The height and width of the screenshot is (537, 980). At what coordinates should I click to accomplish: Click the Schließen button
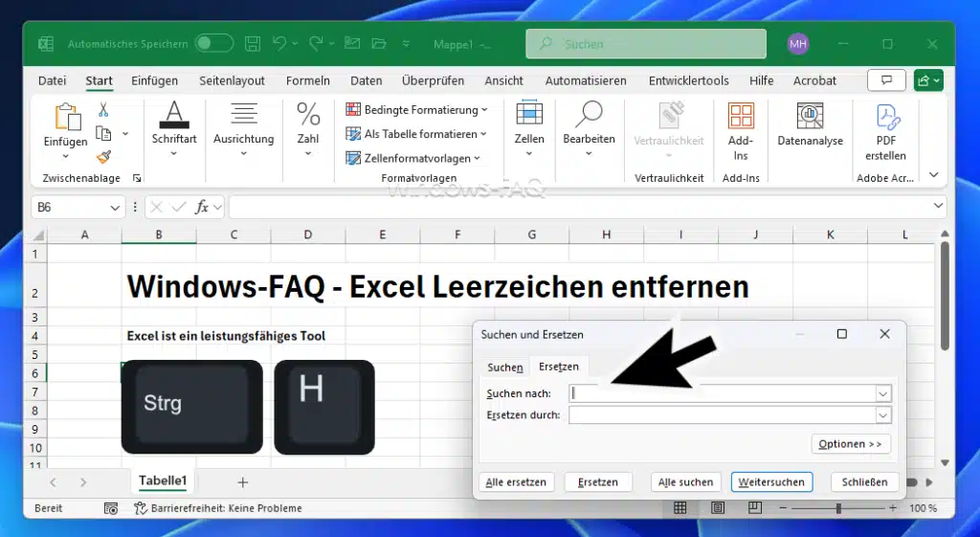click(x=864, y=482)
